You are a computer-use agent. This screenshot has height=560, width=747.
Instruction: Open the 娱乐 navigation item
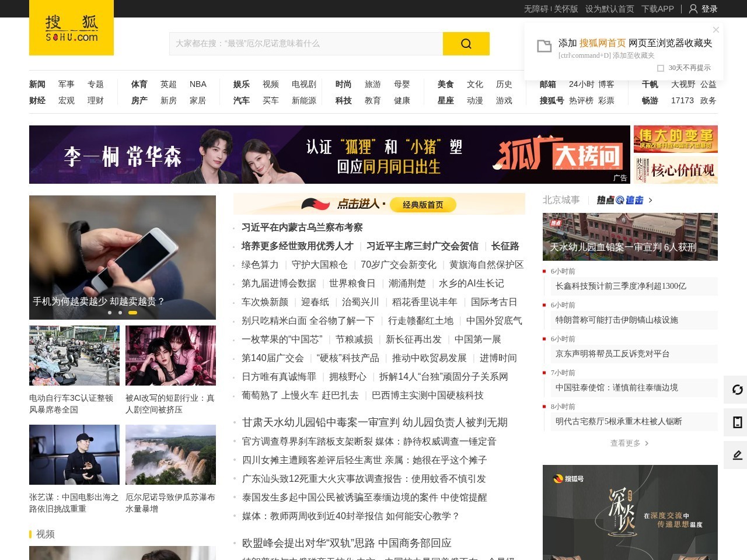[242, 84]
